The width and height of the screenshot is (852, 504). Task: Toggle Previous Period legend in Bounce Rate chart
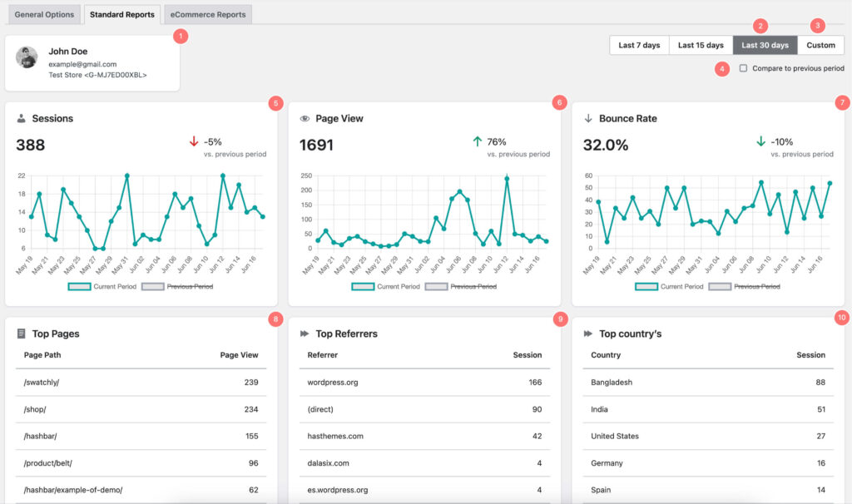[744, 287]
